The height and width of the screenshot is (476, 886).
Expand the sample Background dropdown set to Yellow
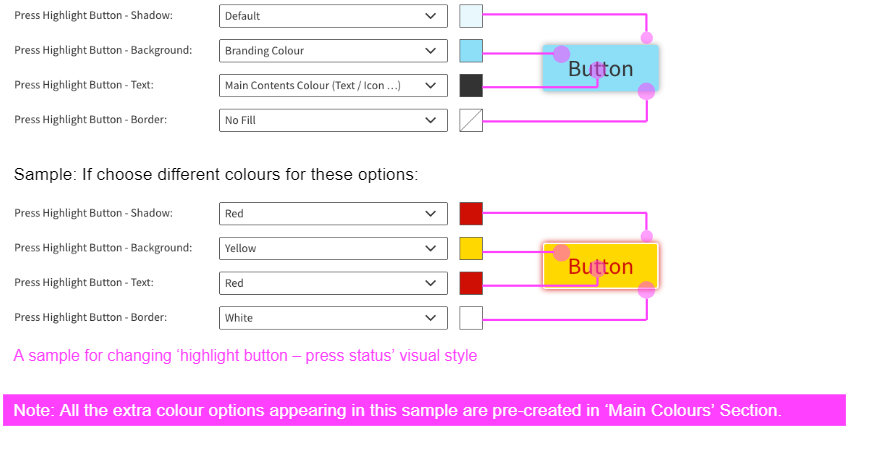333,249
